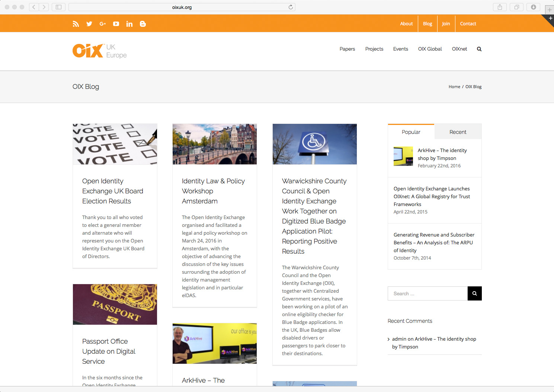Click the Recent Comments heading
The image size is (554, 392).
click(410, 321)
